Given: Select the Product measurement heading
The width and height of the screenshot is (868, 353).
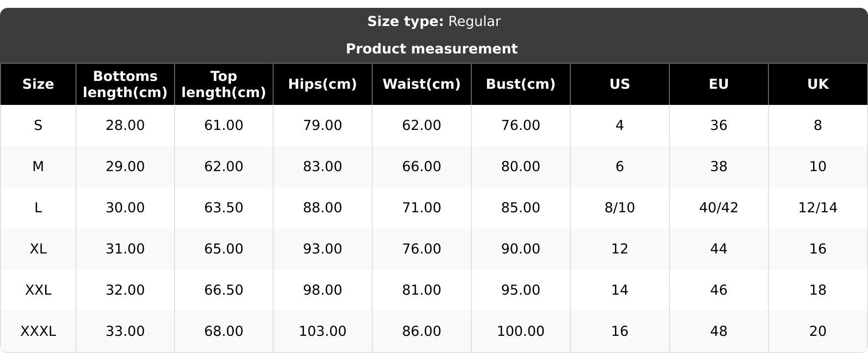Looking at the screenshot, I should 432,49.
